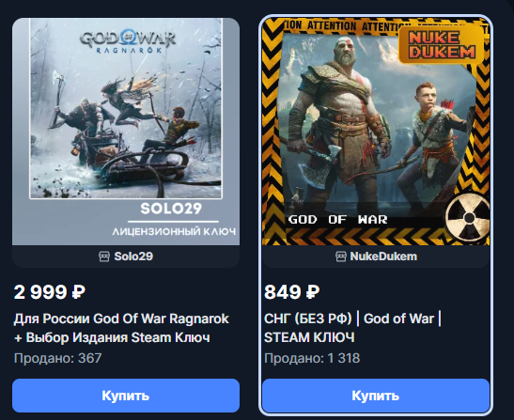
Task: Open the God of War Ragnarok cover image
Action: pos(126,132)
